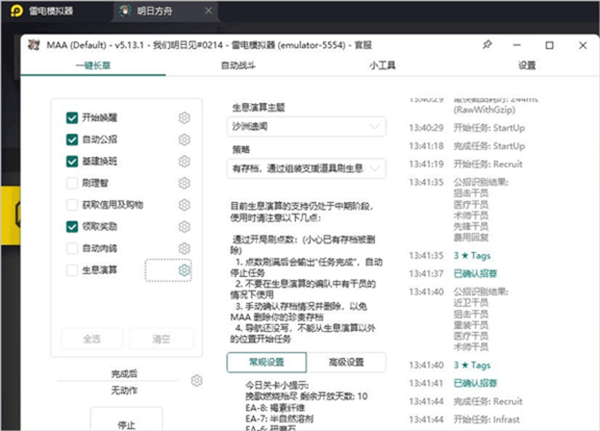This screenshot has height=431, width=600.
Task: Open settings gear for 刷理智 task
Action: pos(184,183)
